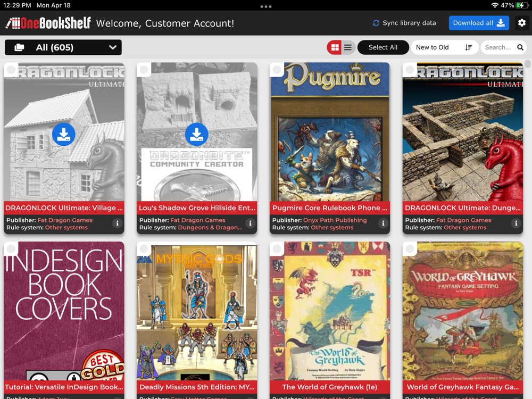Click the vertical scrollbar handle
This screenshot has width=532, height=399.
pos(528,64)
